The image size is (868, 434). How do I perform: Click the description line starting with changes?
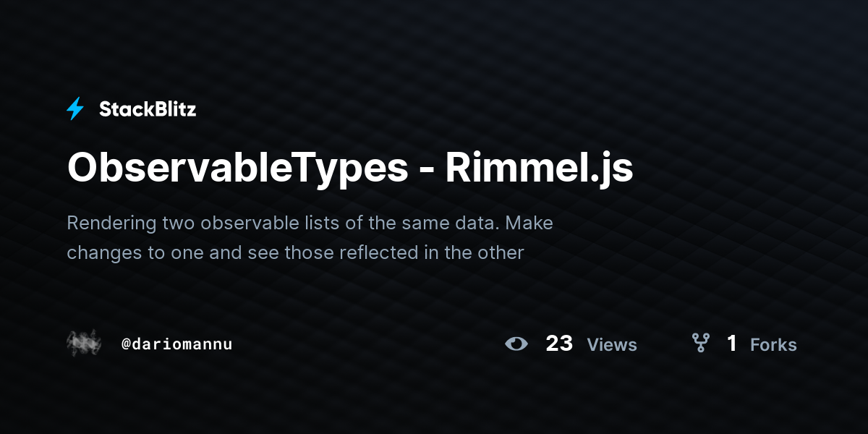tap(295, 253)
